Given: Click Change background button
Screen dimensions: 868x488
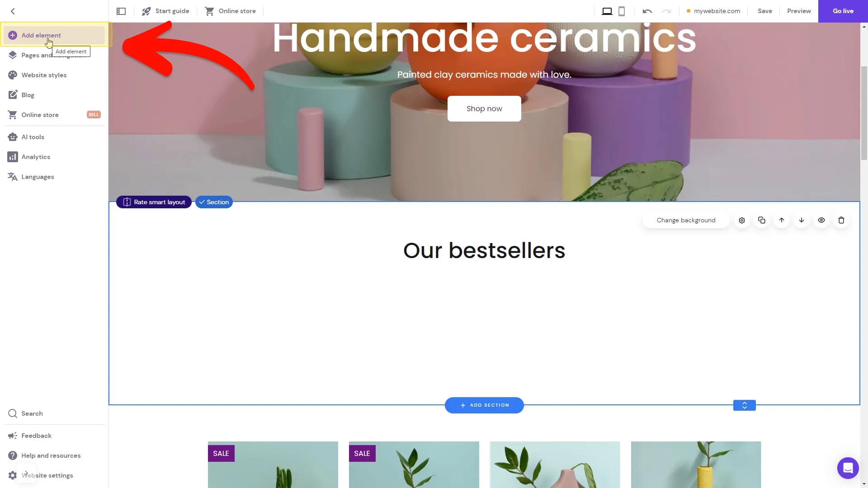Looking at the screenshot, I should pos(686,220).
